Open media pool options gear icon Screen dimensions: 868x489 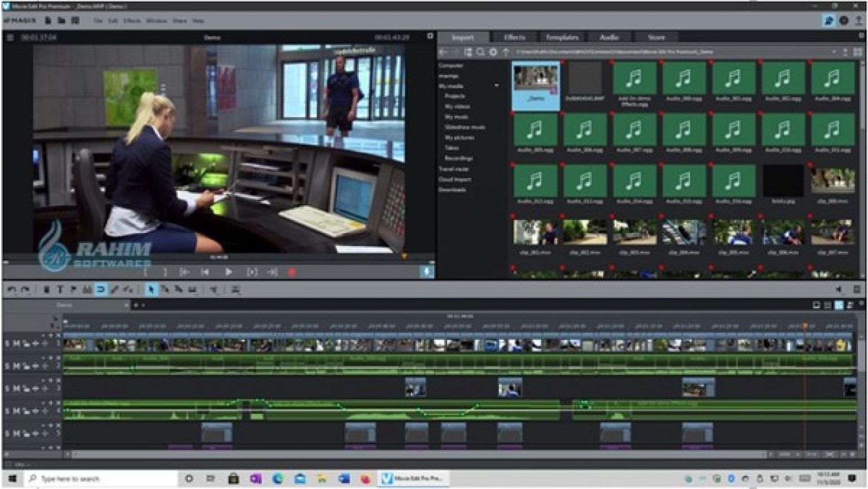click(493, 52)
